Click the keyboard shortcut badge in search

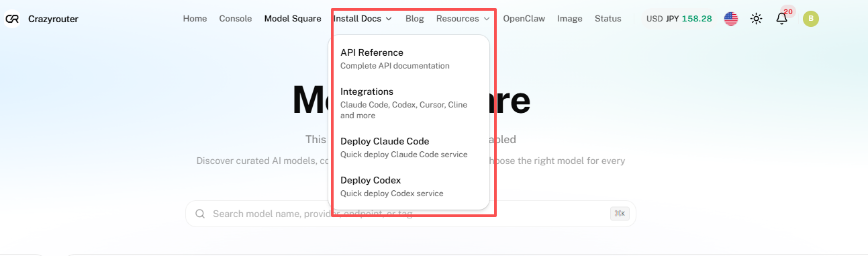pos(619,214)
